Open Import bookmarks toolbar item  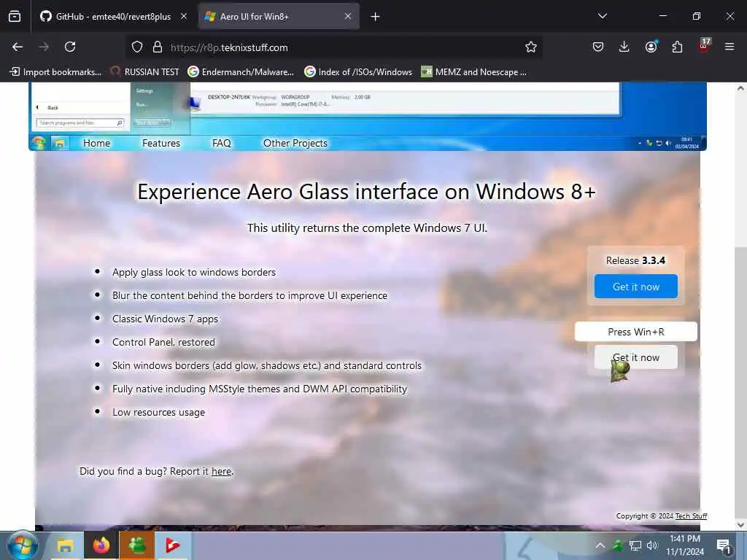(x=55, y=72)
